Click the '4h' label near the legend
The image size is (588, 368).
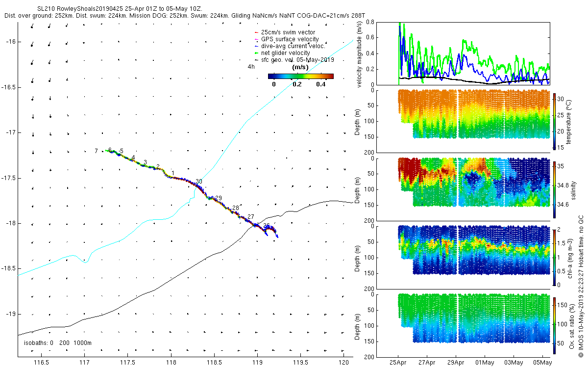tap(251, 66)
